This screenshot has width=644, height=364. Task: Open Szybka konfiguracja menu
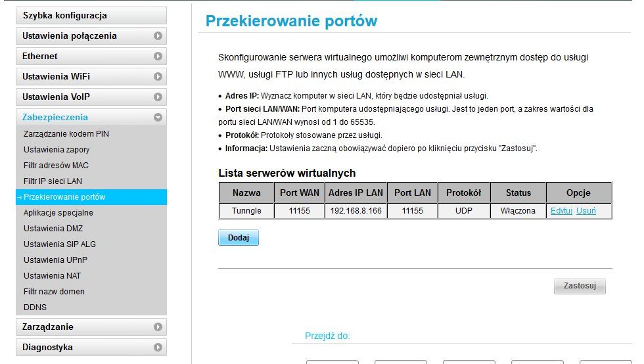coord(91,16)
